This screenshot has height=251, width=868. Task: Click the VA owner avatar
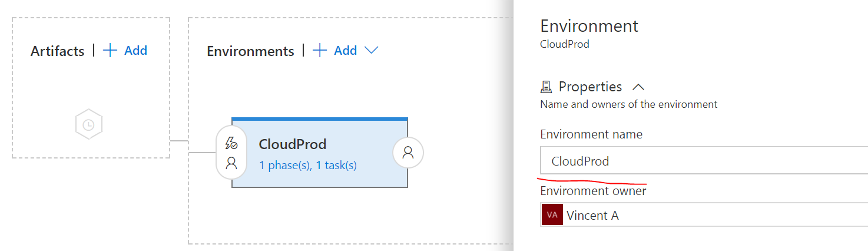pos(552,215)
